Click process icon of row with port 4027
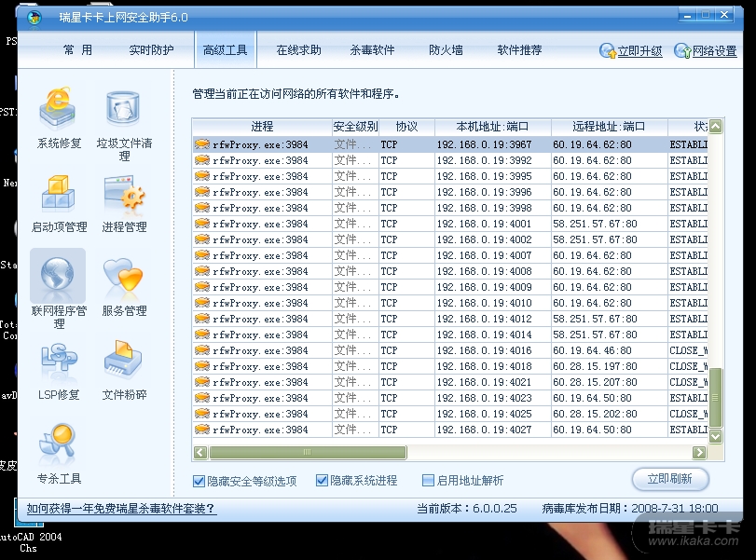The image size is (756, 560). [202, 430]
